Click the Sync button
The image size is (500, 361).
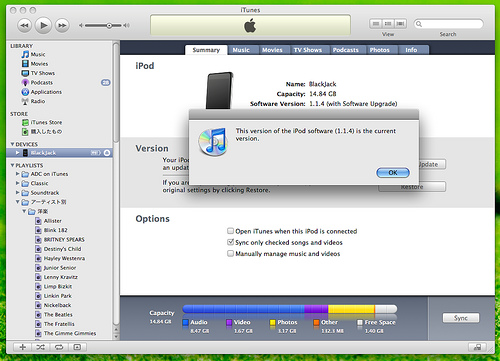(461, 318)
